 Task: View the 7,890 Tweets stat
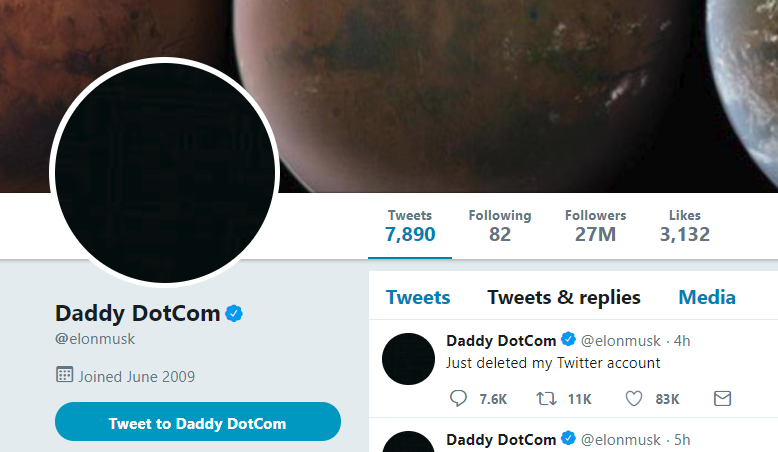coord(410,226)
